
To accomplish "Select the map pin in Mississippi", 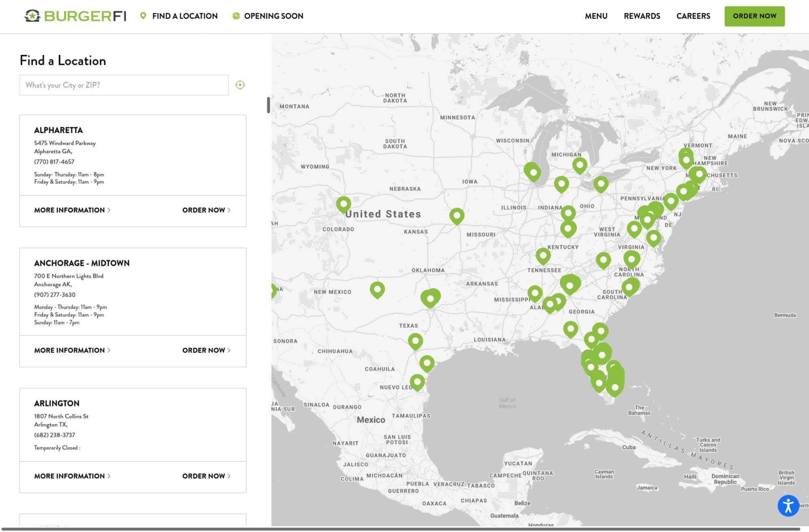I will pyautogui.click(x=535, y=293).
